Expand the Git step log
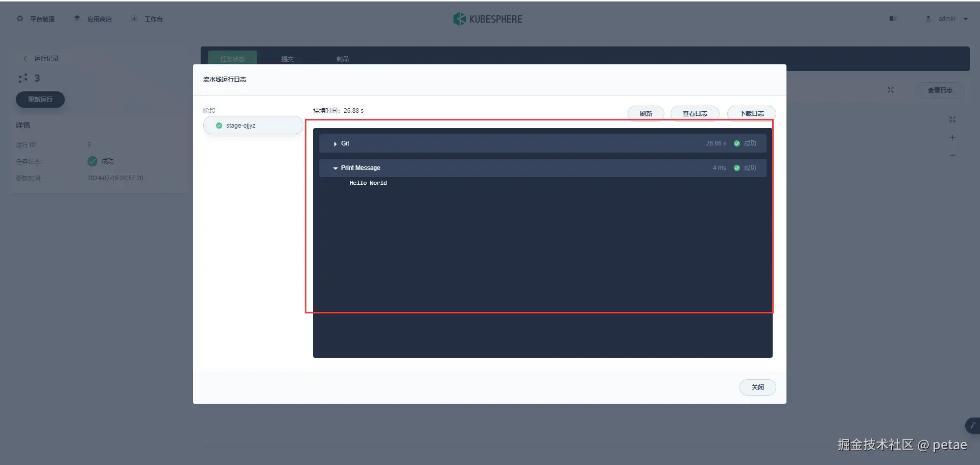 pos(335,144)
